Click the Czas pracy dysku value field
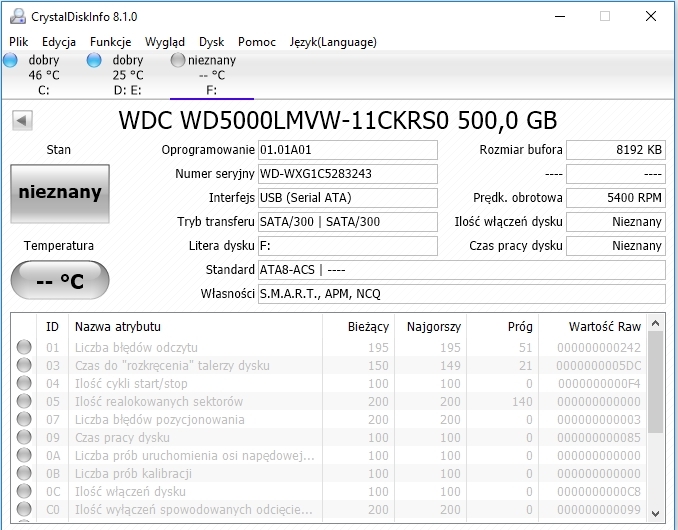The width and height of the screenshot is (678, 530). pos(616,246)
